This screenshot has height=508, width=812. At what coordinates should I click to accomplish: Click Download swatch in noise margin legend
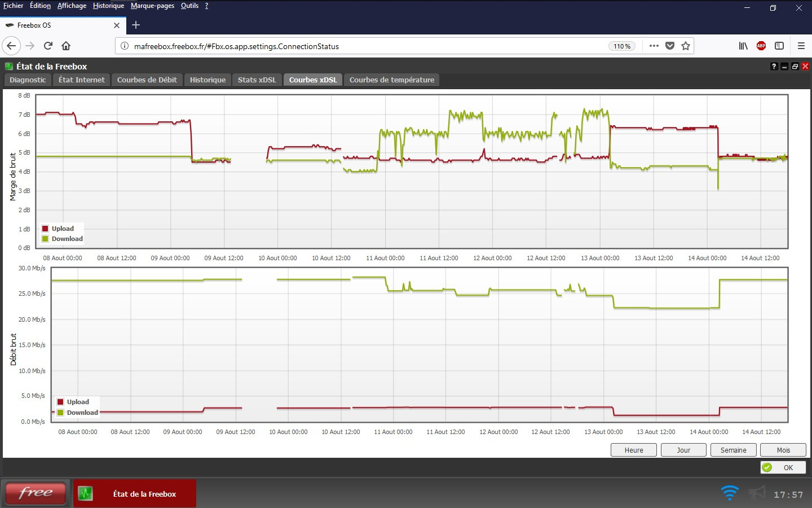[45, 239]
